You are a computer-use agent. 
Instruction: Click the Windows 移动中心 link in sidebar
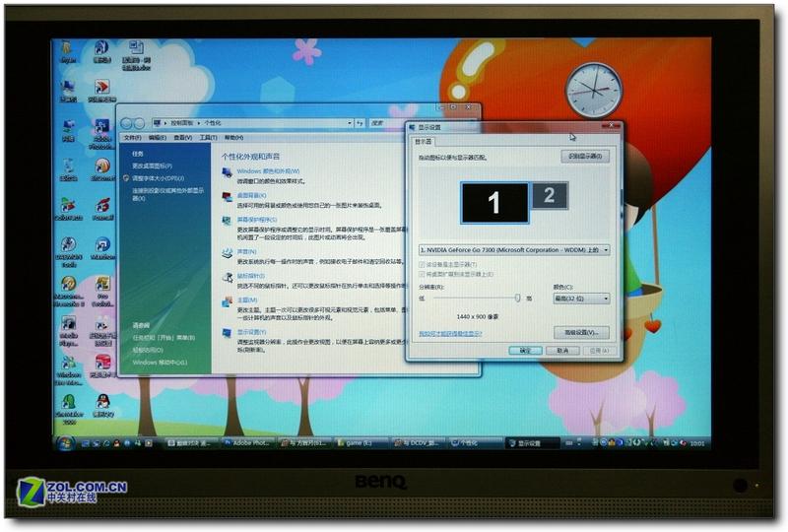click(160, 363)
